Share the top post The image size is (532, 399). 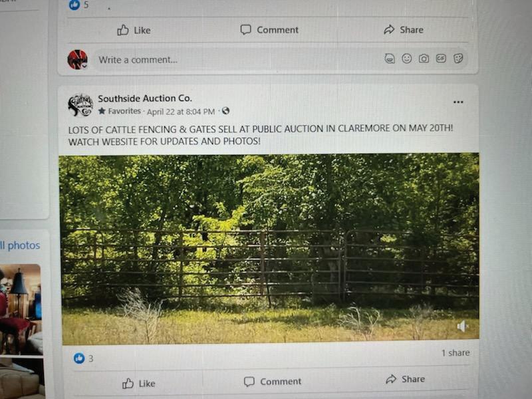404,30
